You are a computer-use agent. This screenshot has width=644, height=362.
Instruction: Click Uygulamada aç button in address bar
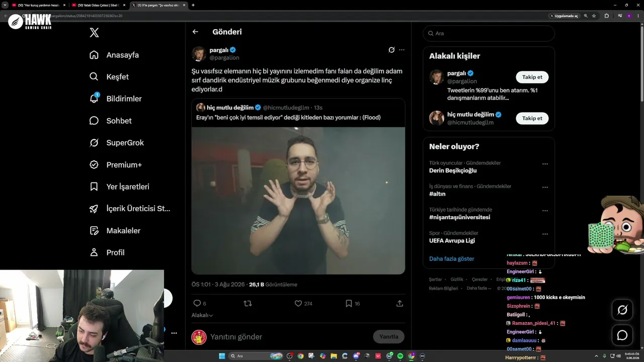564,16
